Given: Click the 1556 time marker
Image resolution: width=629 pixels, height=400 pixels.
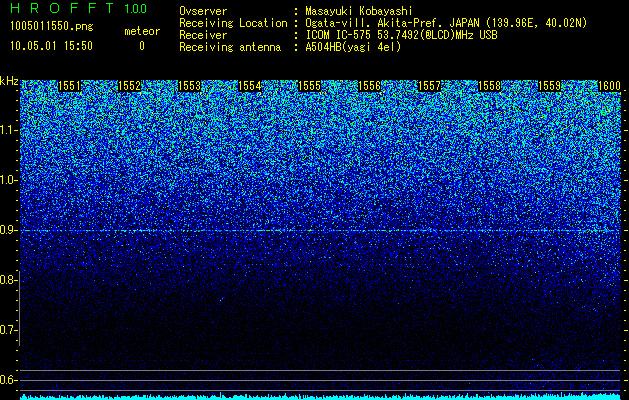Looking at the screenshot, I should (369, 86).
